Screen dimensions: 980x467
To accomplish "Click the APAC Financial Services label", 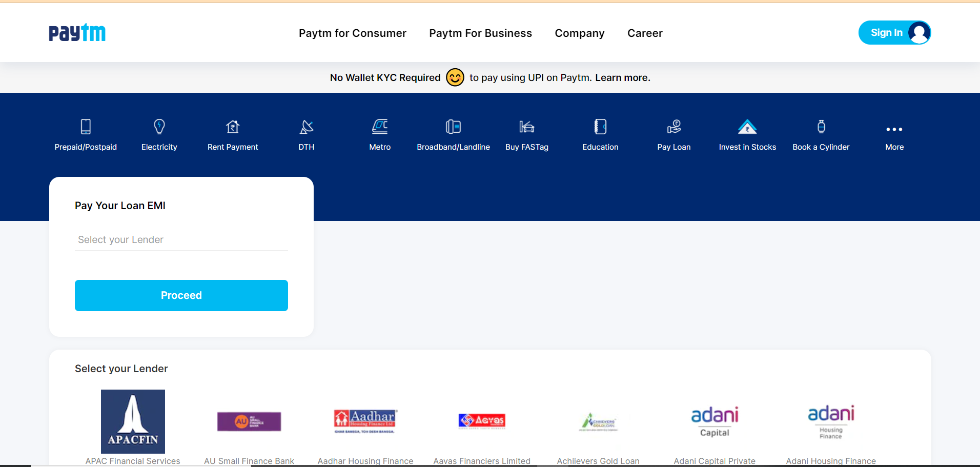I will click(133, 461).
